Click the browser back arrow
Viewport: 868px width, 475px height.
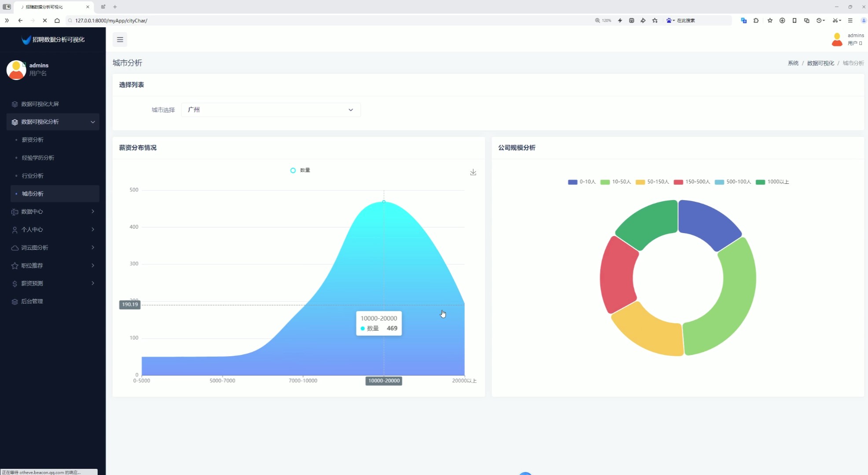(x=20, y=20)
